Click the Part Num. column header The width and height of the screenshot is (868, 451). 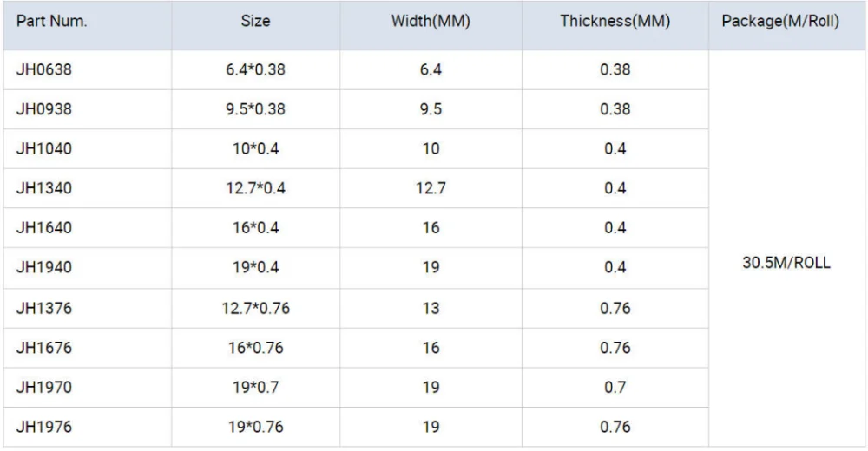tap(51, 22)
